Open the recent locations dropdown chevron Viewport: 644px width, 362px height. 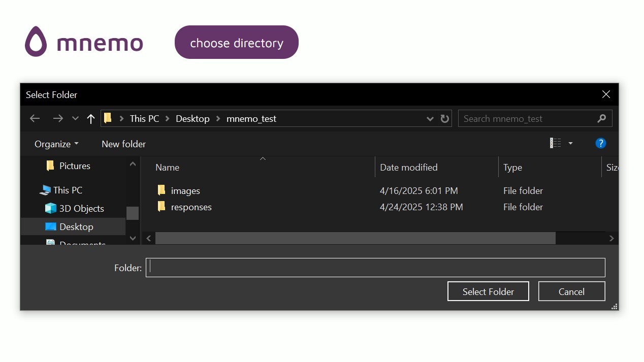coord(75,118)
